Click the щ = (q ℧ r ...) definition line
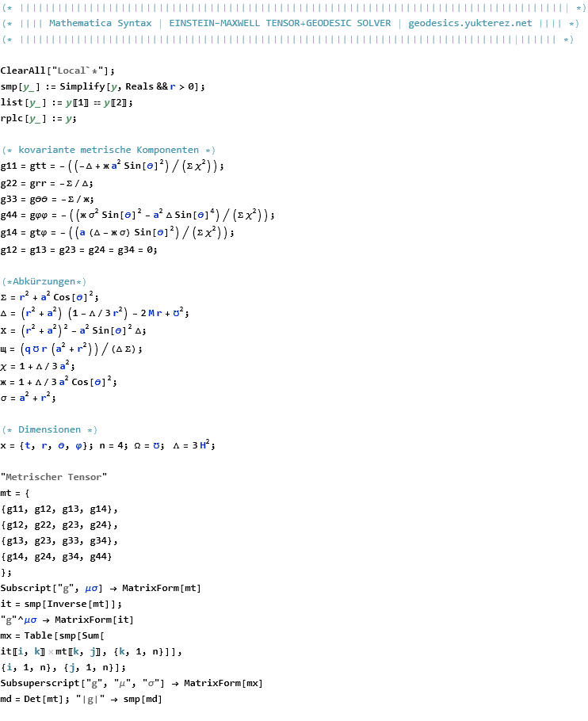The width and height of the screenshot is (588, 721). point(71,349)
